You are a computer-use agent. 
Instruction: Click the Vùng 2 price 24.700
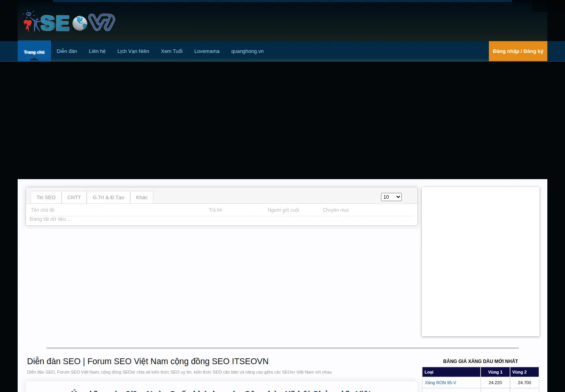tap(524, 383)
